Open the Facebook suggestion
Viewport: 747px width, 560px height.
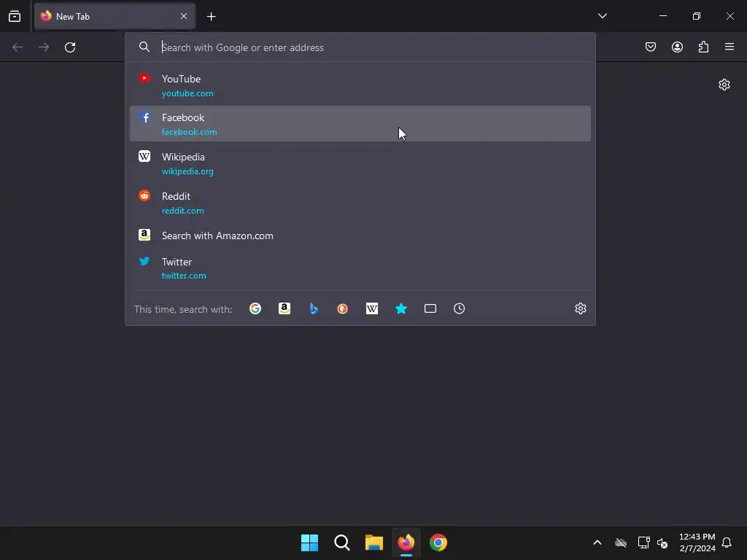360,124
